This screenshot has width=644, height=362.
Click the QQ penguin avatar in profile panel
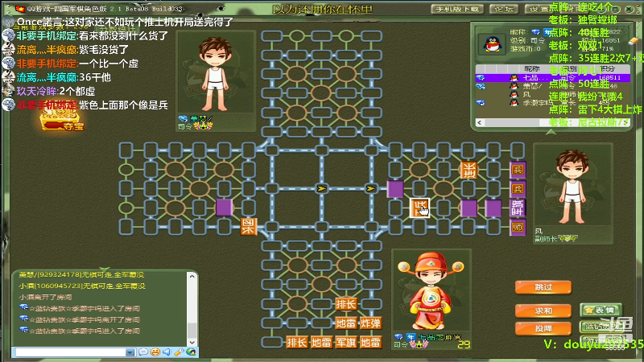pyautogui.click(x=492, y=44)
